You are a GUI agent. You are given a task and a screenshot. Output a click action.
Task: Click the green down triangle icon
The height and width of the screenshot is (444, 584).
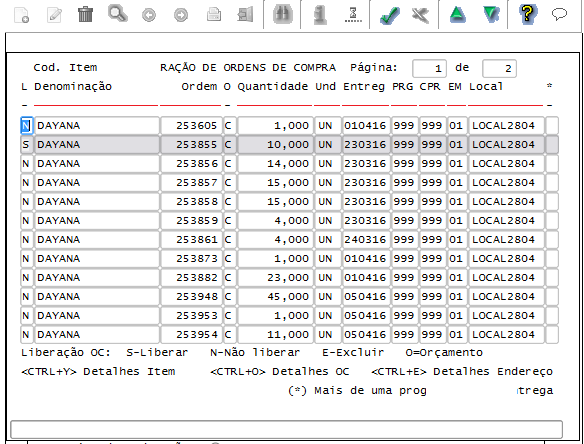[x=491, y=15]
